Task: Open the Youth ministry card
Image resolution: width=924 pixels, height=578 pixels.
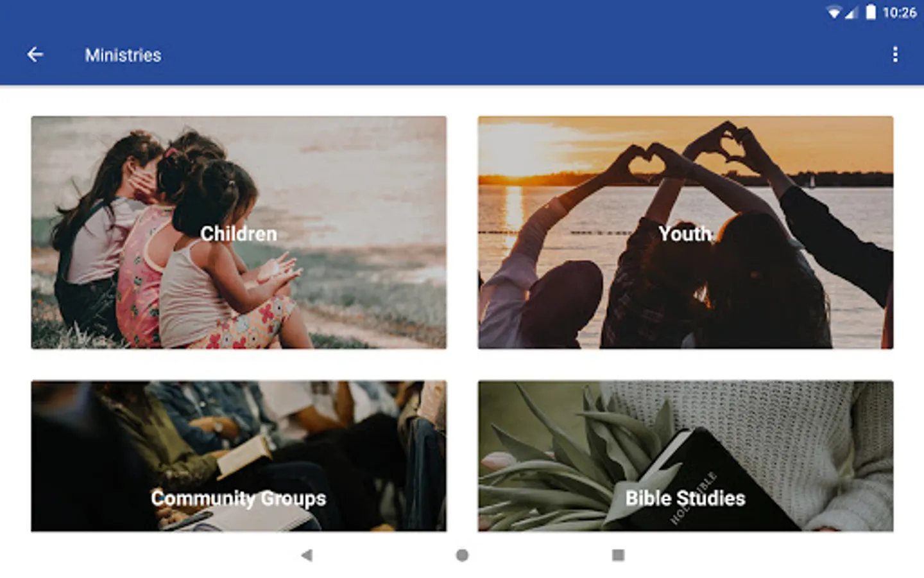Action: pyautogui.click(x=685, y=232)
